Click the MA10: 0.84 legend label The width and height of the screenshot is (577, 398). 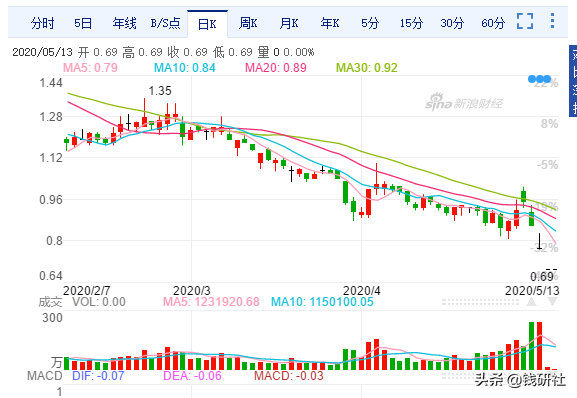[x=184, y=68]
